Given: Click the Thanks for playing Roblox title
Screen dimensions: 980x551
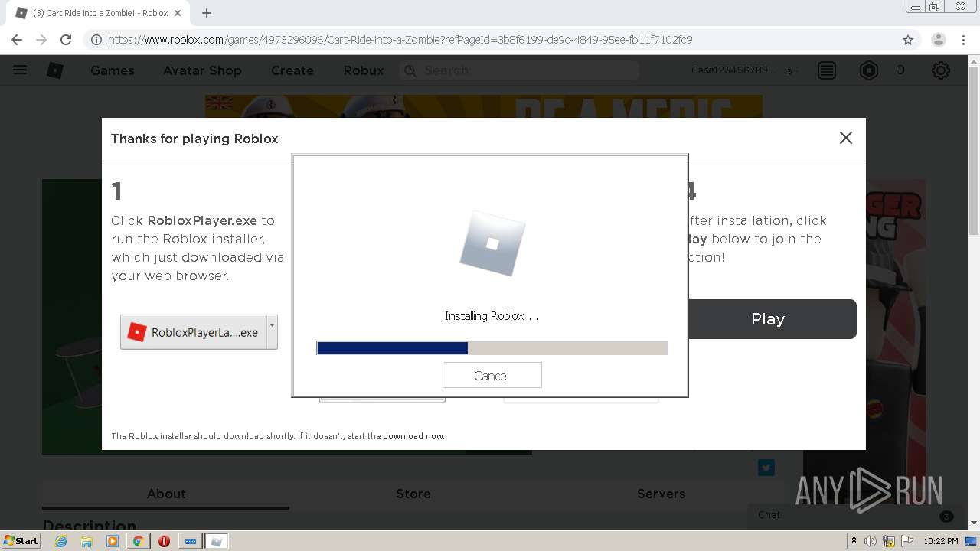Looking at the screenshot, I should 194,139.
